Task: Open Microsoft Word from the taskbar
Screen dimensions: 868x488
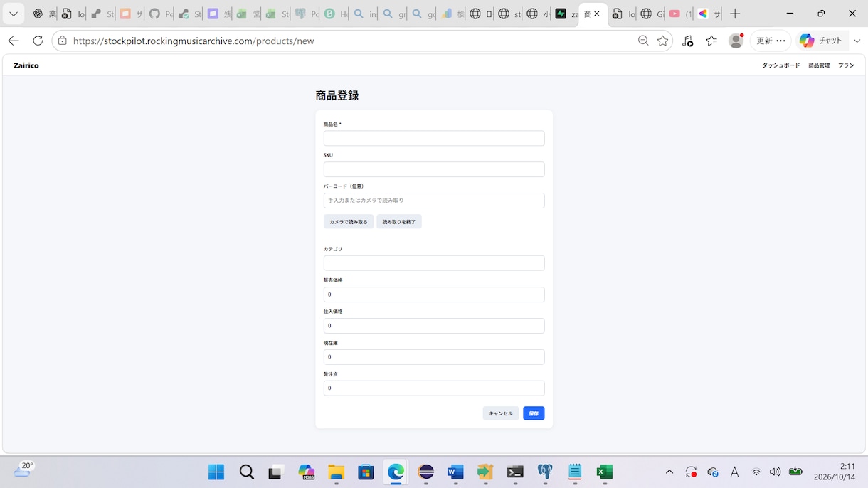Action: (455, 472)
